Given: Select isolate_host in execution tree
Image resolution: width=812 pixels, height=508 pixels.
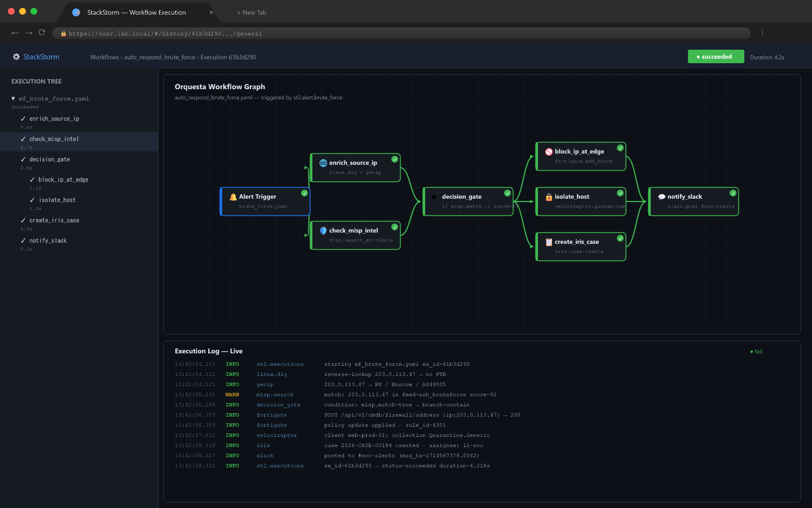Looking at the screenshot, I should tap(79, 203).
